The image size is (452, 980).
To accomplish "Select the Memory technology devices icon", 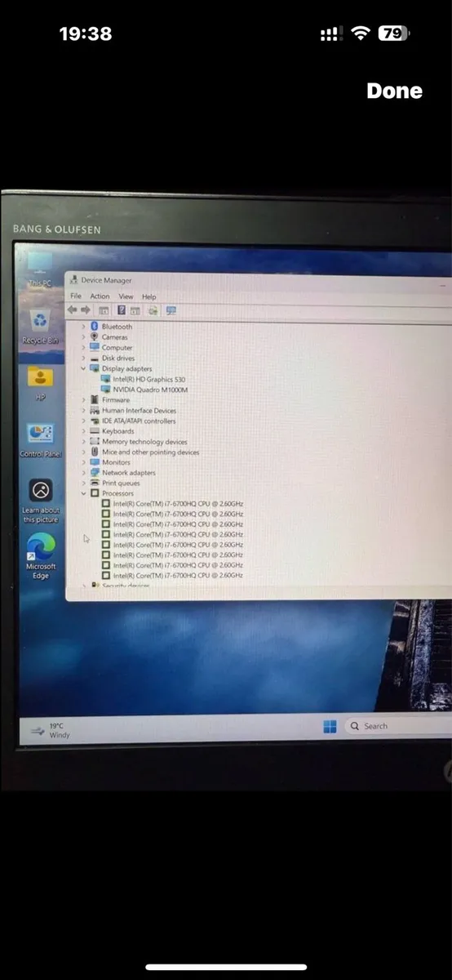I will 95,442.
